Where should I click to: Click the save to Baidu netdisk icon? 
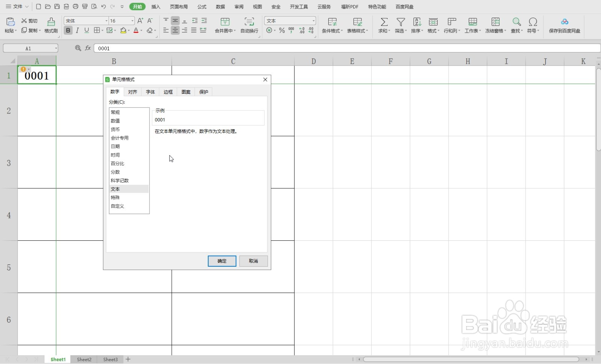(x=565, y=22)
